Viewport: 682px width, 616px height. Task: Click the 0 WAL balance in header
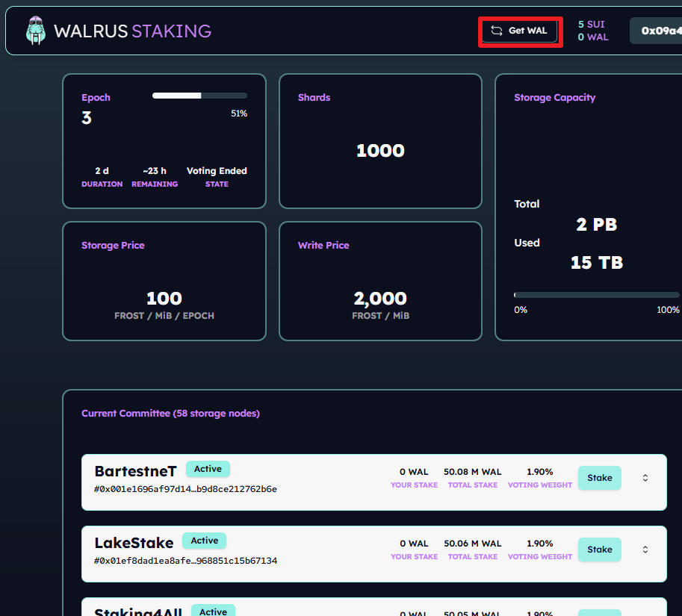[593, 37]
